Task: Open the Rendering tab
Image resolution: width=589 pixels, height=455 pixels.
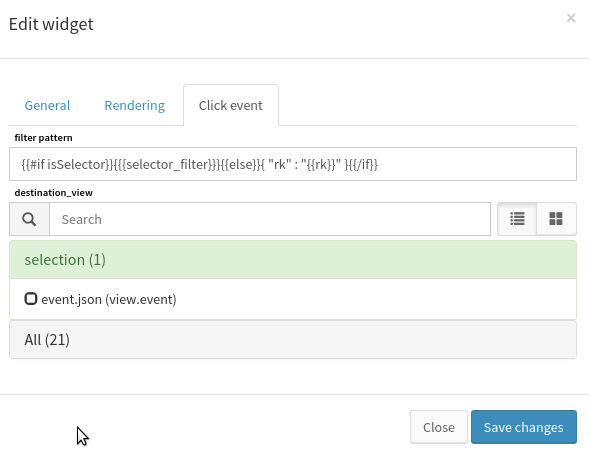Action: [x=134, y=105]
